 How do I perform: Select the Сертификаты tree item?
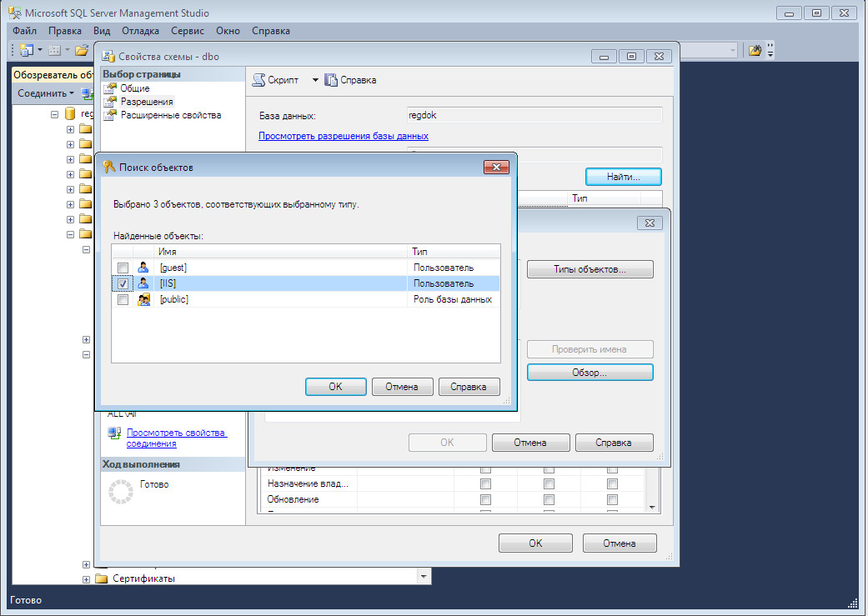pyautogui.click(x=144, y=579)
